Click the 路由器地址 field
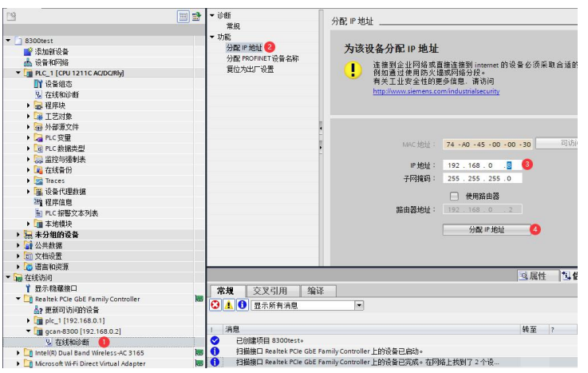This screenshot has width=588, height=373. click(482, 209)
